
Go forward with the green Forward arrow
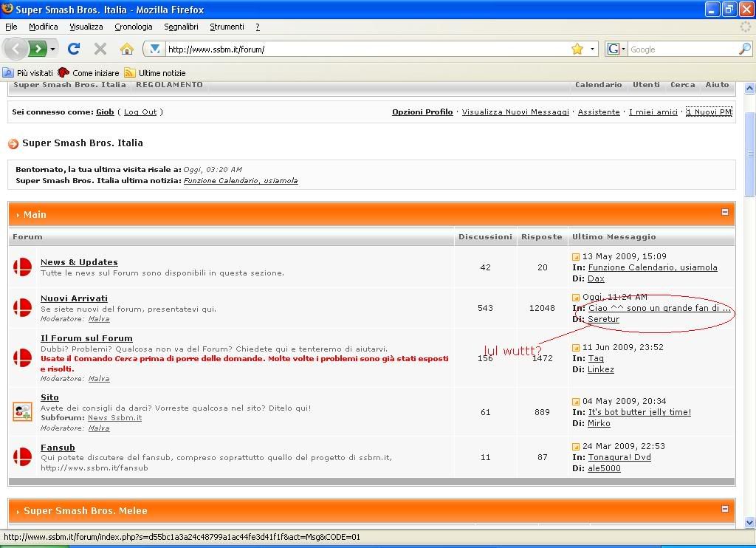coord(38,49)
